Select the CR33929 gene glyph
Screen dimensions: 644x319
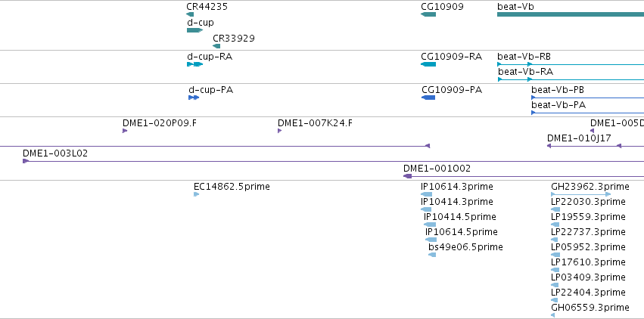pyautogui.click(x=216, y=46)
